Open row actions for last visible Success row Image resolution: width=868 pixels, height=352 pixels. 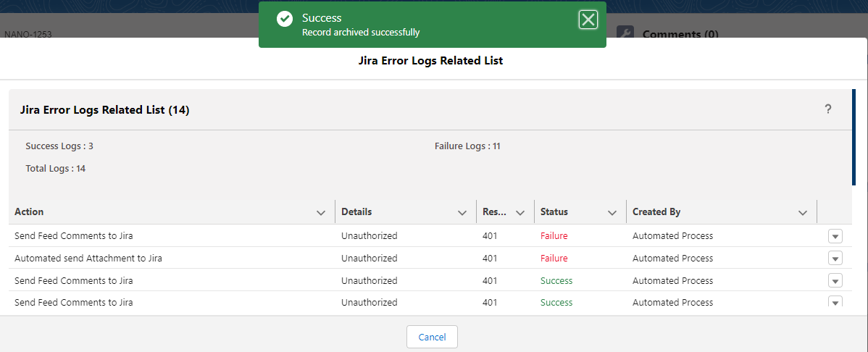(835, 301)
